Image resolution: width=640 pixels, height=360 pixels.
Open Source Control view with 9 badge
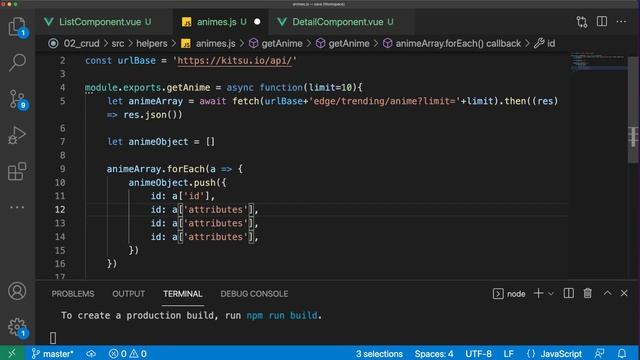coord(17,99)
